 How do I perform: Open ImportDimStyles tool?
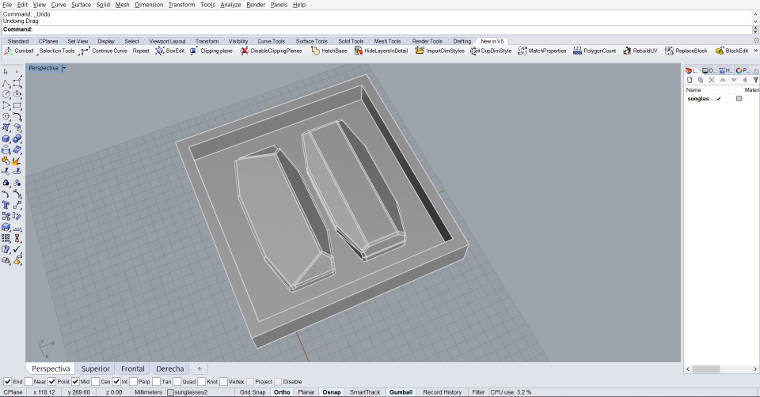tap(440, 51)
